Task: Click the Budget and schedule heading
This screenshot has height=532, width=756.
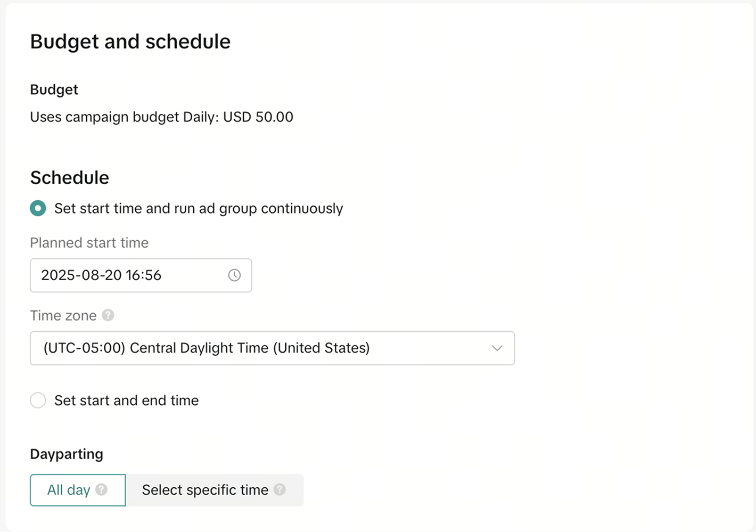Action: (x=130, y=42)
